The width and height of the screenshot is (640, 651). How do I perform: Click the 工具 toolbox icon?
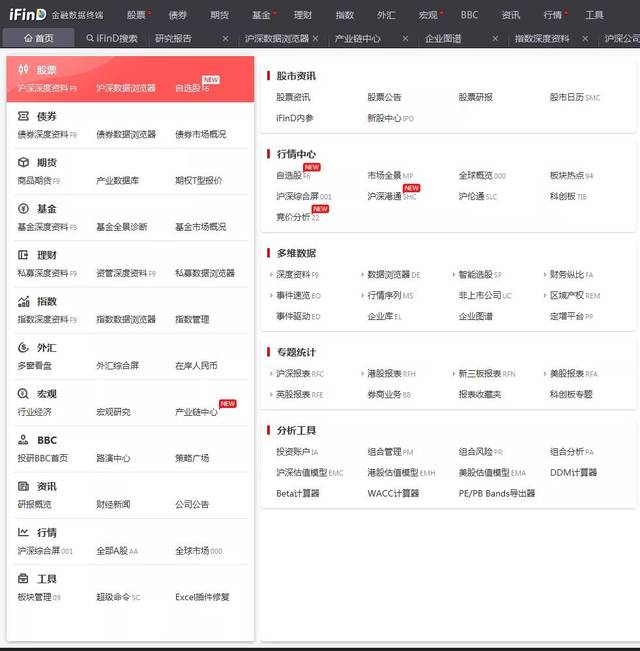[23, 578]
